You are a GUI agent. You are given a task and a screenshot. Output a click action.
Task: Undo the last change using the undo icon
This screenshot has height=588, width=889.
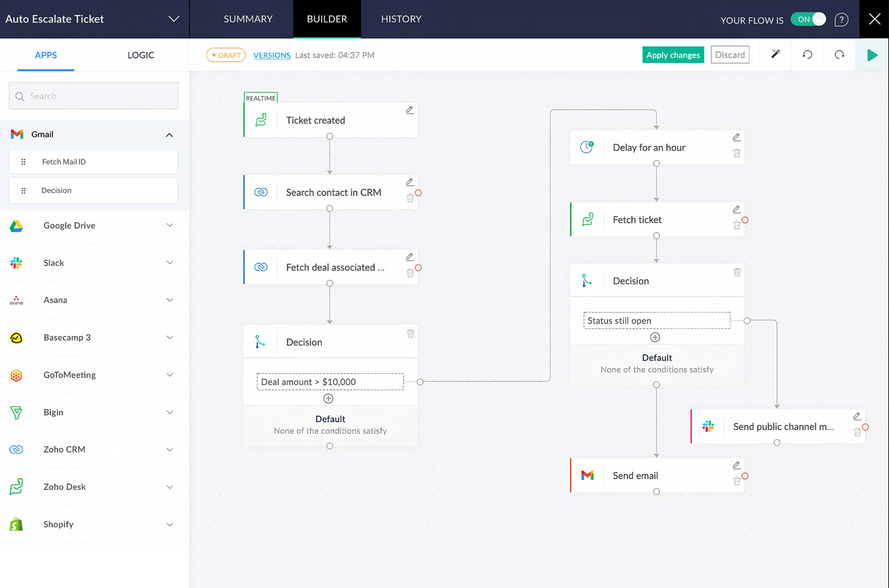pyautogui.click(x=807, y=55)
